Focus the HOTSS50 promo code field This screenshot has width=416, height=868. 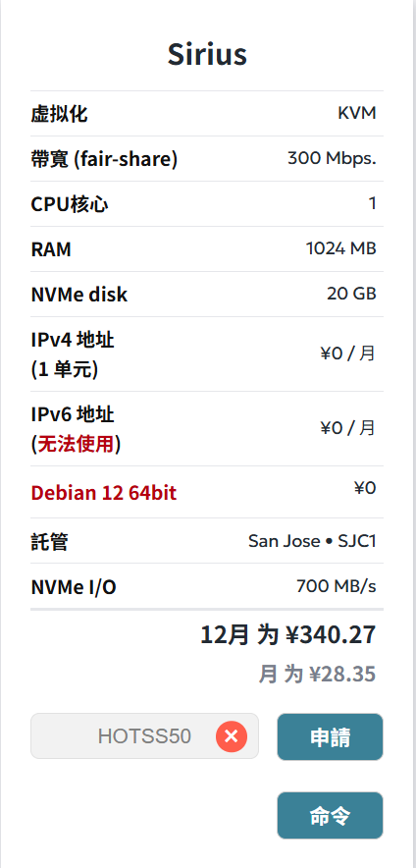click(x=144, y=736)
